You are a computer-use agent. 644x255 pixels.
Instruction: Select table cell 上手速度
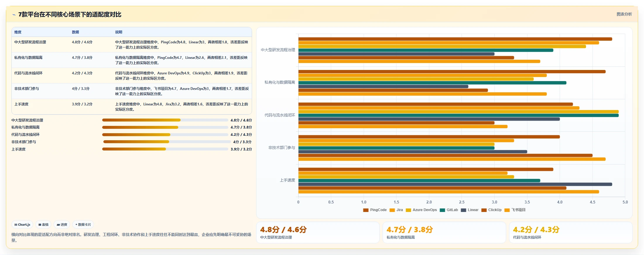(21, 104)
